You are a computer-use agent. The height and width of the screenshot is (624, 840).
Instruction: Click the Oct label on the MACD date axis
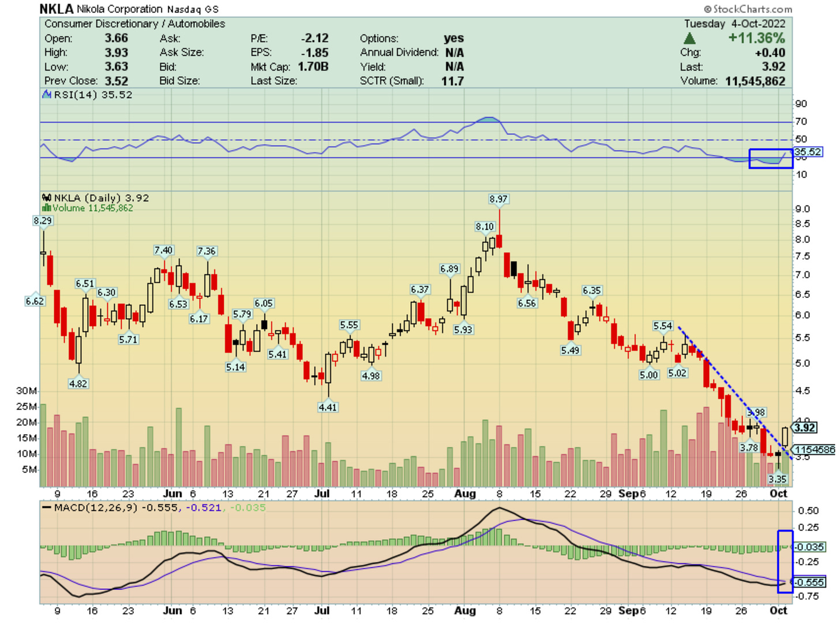[778, 610]
